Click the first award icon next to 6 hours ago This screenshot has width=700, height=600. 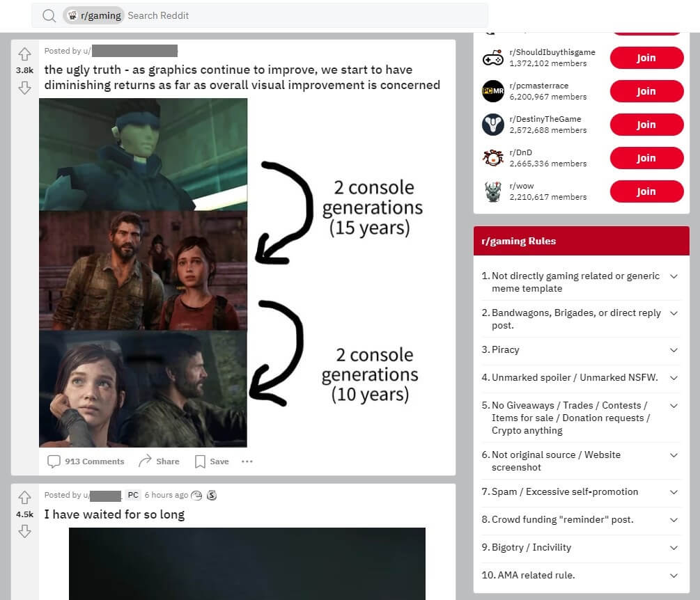(196, 495)
